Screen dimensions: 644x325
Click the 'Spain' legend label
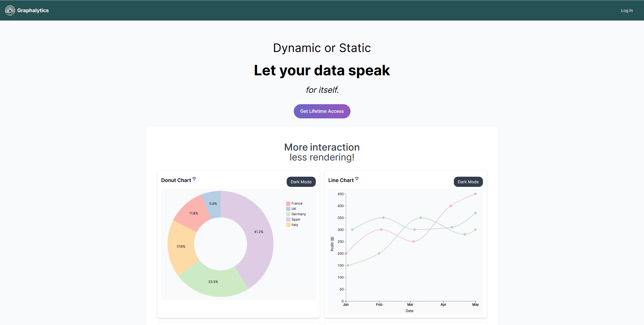296,220
